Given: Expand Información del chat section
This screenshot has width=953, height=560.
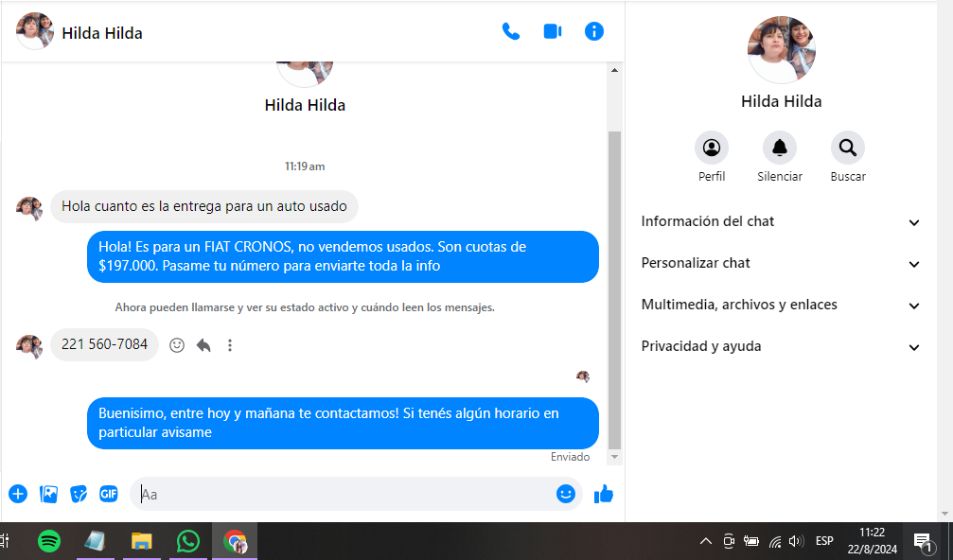Looking at the screenshot, I should click(x=781, y=221).
